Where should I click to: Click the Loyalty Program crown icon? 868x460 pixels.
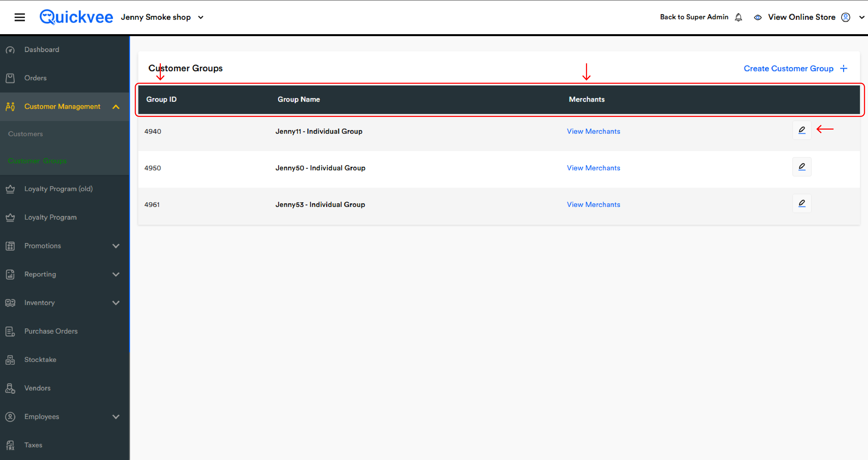tap(10, 217)
